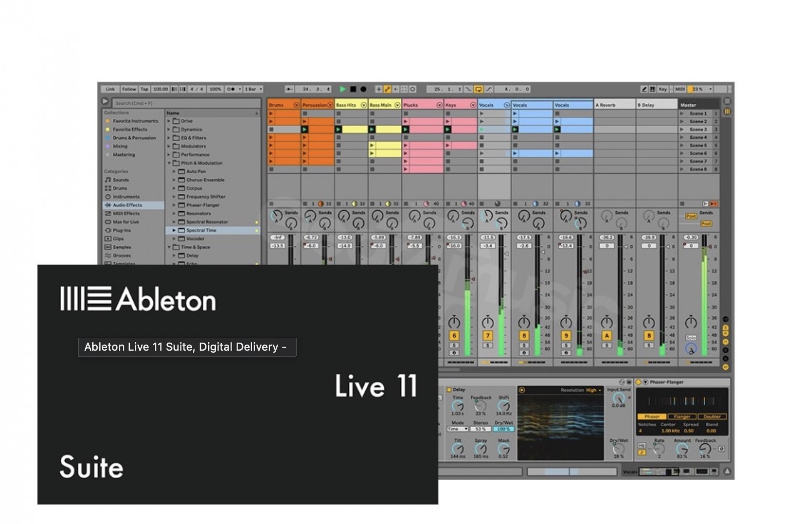Screen dimensions: 812x524
Task: Start playback with the green Play button
Action: point(342,89)
